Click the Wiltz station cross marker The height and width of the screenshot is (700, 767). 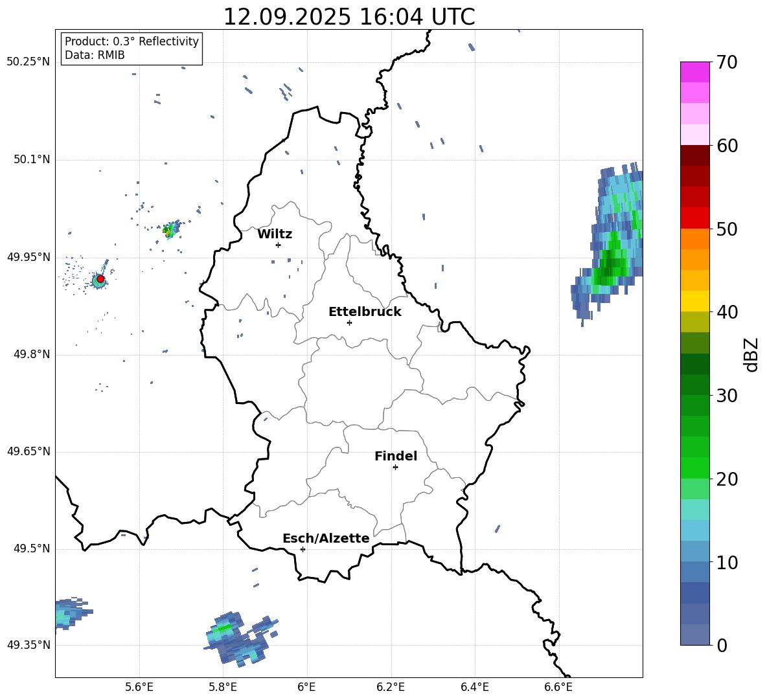point(279,245)
